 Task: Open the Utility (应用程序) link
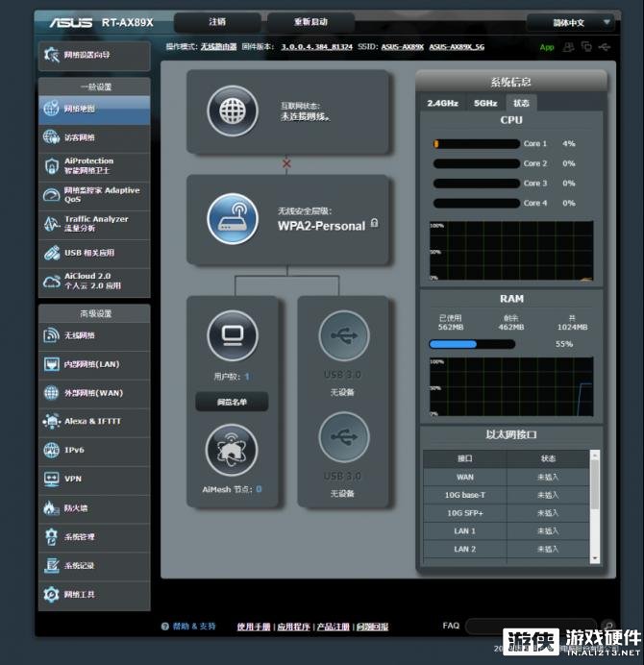coord(293,627)
